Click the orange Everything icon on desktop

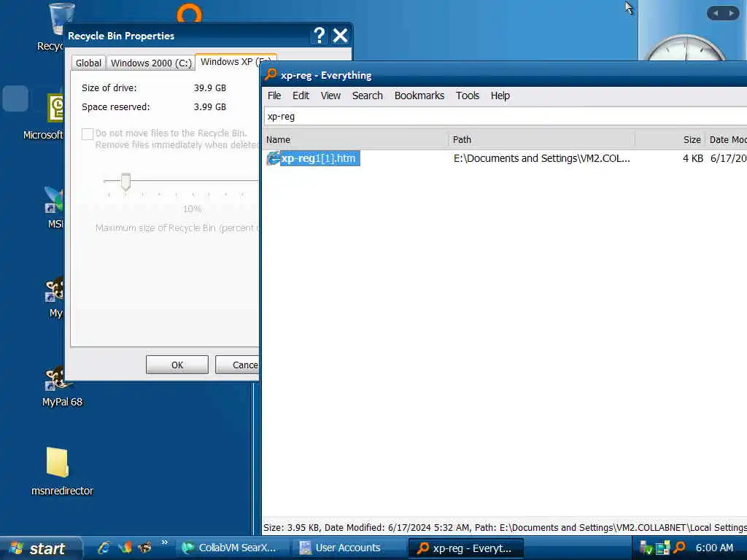pyautogui.click(x=190, y=13)
